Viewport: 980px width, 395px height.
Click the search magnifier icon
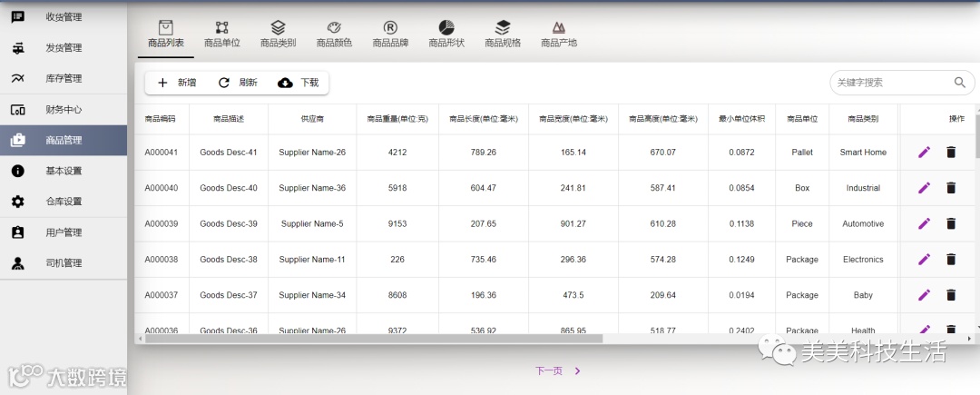click(x=960, y=83)
